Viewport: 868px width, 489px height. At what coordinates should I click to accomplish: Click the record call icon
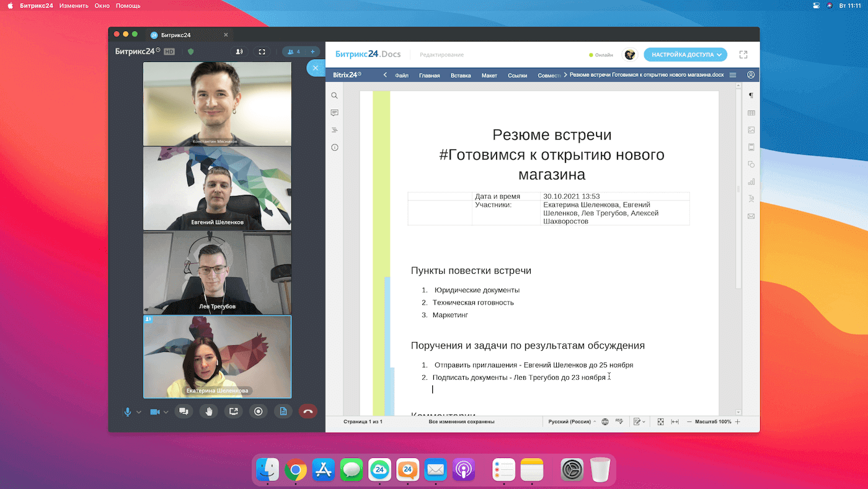[x=258, y=411]
